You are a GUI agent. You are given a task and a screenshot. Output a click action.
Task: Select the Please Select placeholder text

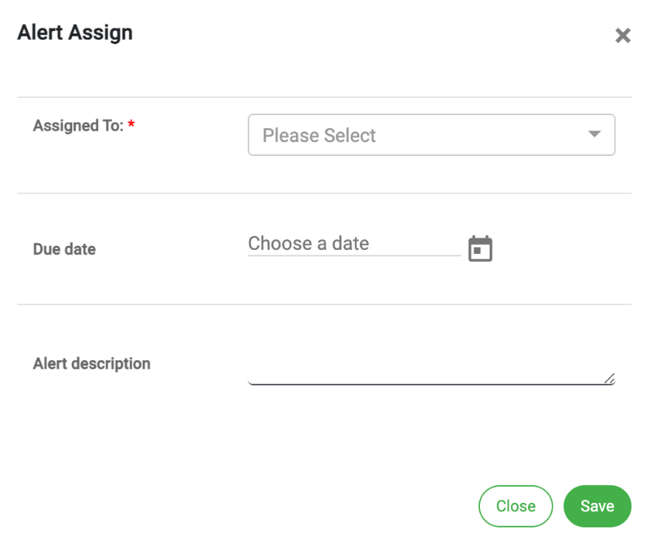pos(319,136)
